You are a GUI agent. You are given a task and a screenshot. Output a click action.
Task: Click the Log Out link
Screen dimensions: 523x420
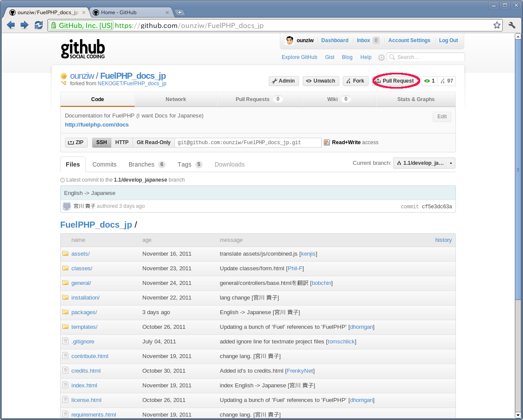coord(449,40)
